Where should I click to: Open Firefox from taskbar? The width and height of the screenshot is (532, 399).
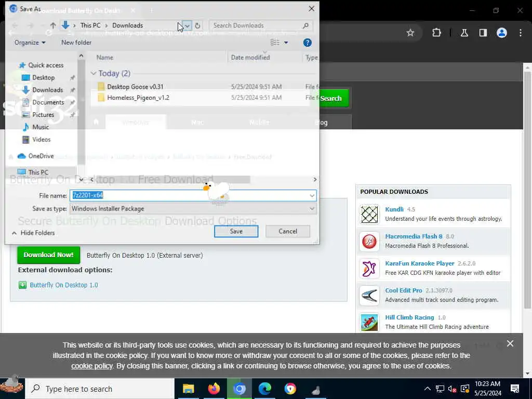[214, 389]
